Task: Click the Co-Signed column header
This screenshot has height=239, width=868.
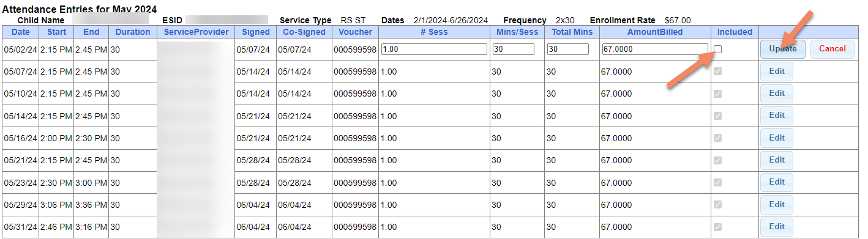Action: [304, 32]
